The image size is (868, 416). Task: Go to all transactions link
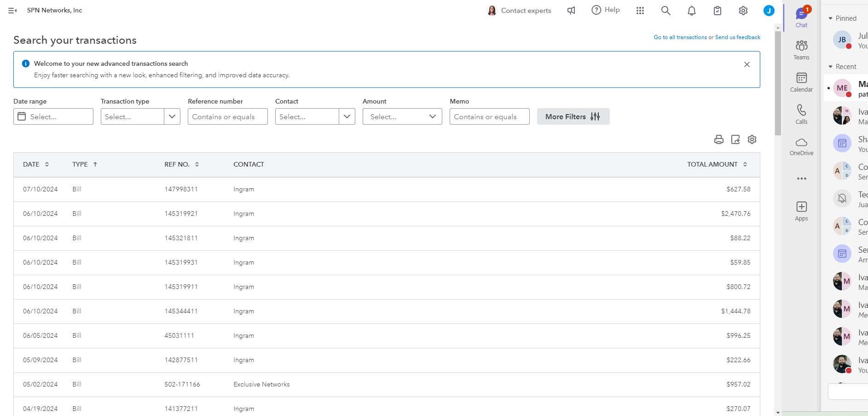tap(680, 37)
